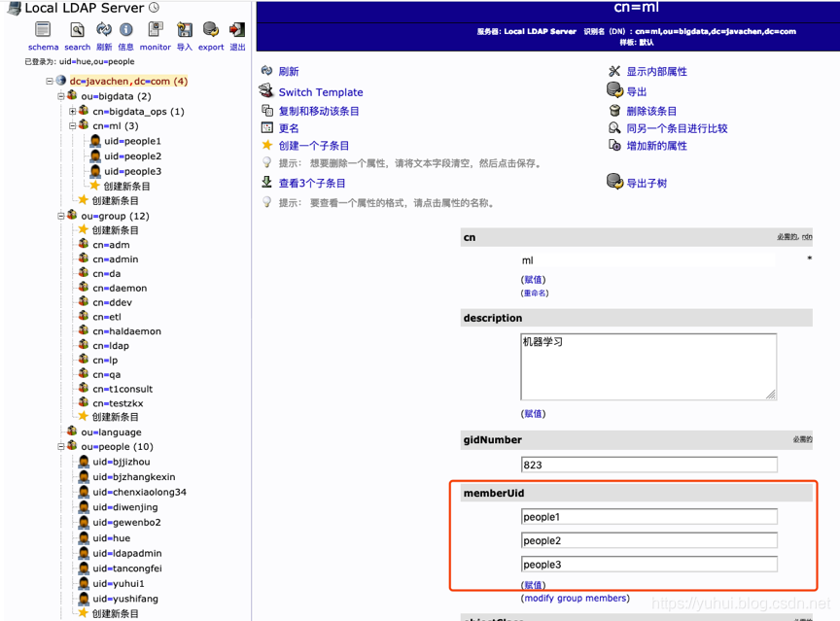The height and width of the screenshot is (621, 840).
Task: Click the modify group members link
Action: [x=576, y=598]
